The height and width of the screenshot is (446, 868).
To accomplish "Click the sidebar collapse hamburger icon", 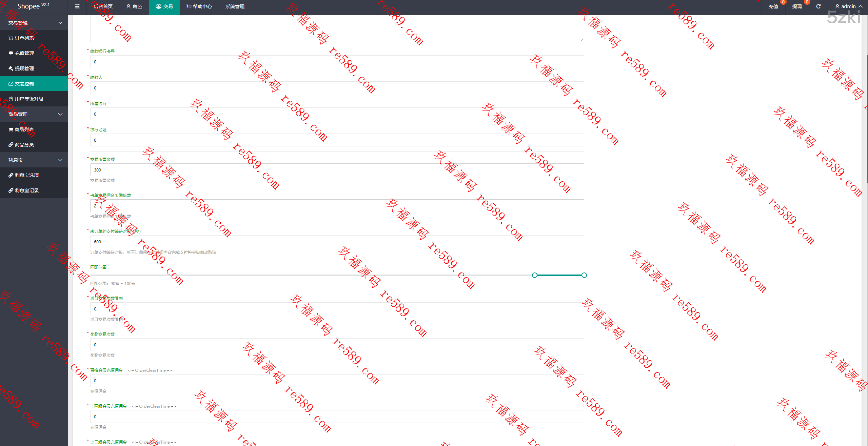I will tap(77, 6).
